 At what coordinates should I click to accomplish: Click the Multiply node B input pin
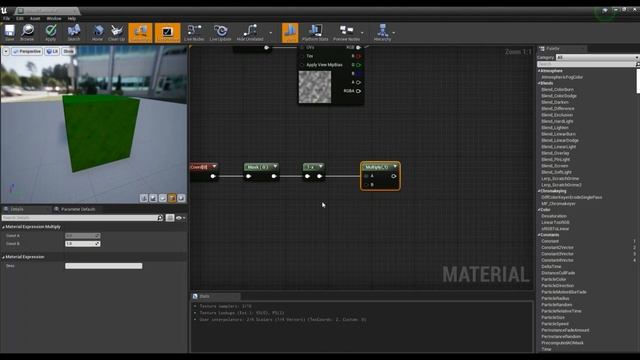(367, 185)
